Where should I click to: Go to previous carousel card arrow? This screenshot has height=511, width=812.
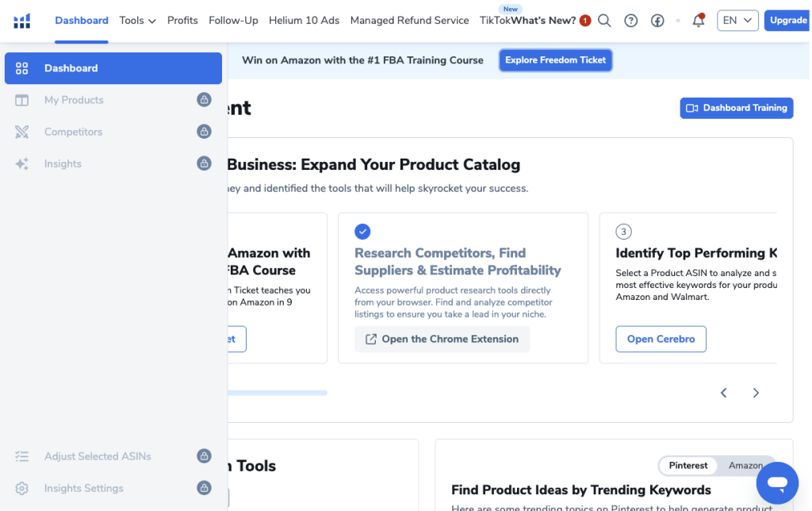724,393
